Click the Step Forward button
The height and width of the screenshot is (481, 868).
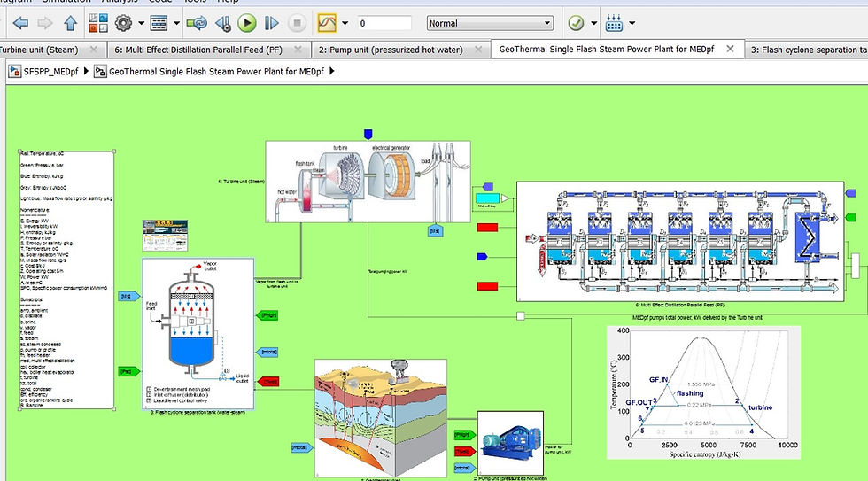coord(271,23)
